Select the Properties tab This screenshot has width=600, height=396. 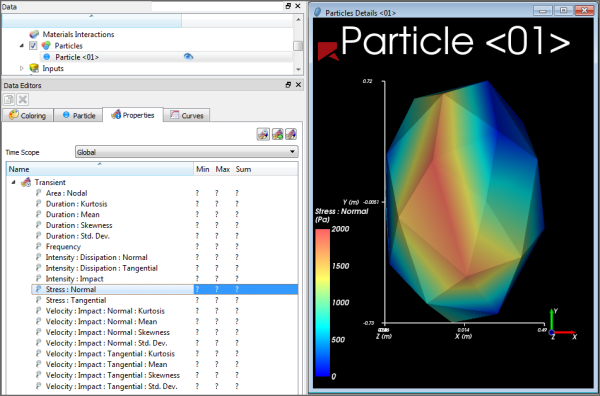pos(133,115)
